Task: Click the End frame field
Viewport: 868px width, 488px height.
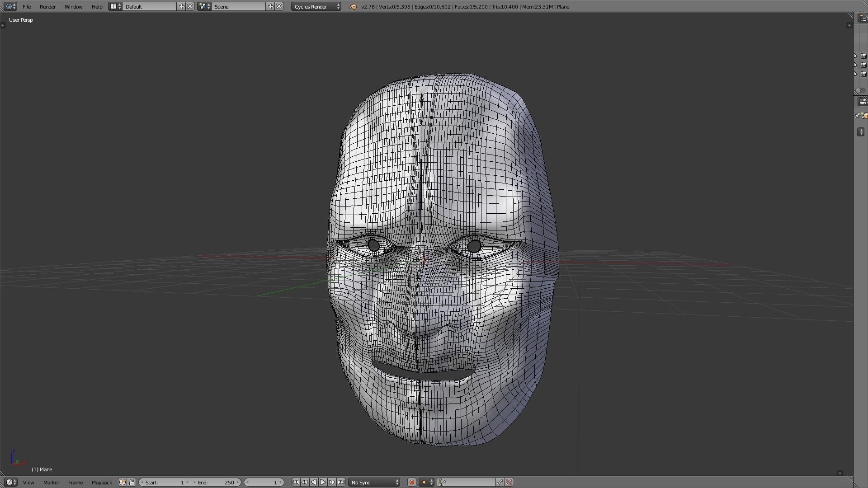Action: tap(216, 482)
